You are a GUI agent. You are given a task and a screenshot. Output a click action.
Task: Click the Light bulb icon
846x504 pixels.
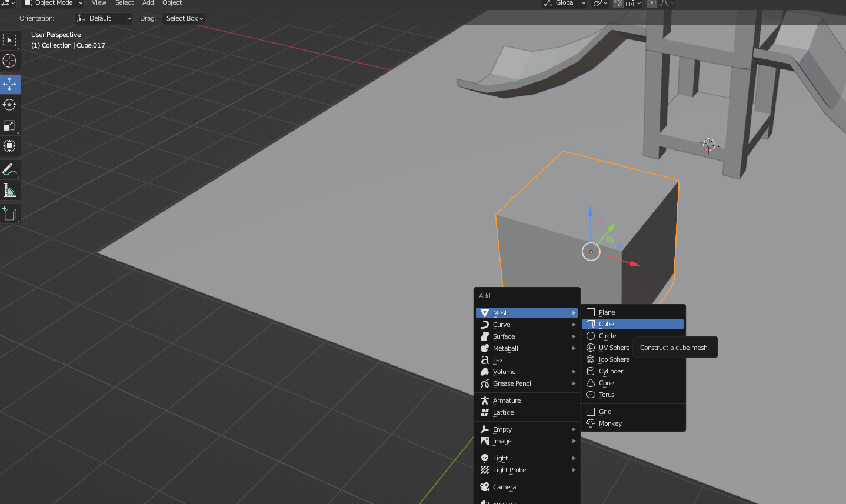(x=485, y=458)
